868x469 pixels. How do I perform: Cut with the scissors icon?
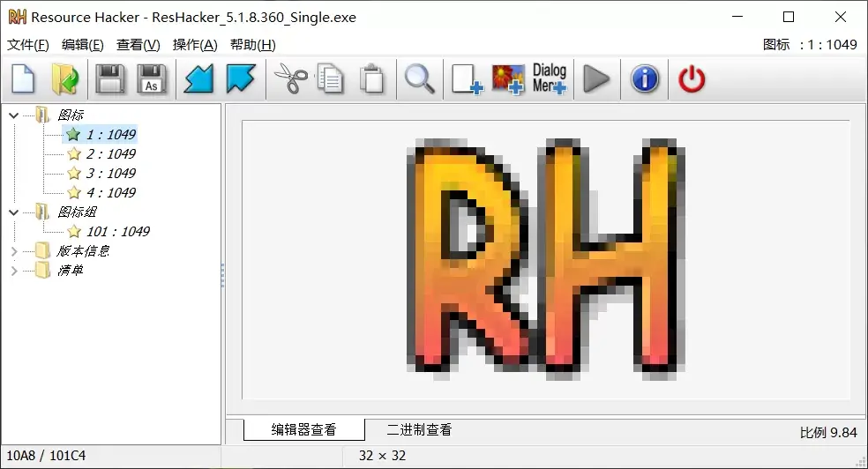coord(291,79)
